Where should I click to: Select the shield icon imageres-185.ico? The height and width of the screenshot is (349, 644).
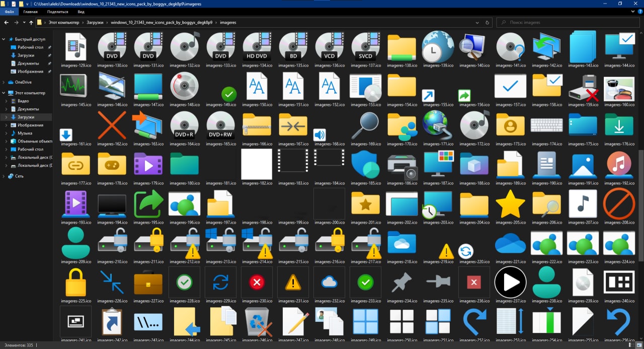point(366,164)
